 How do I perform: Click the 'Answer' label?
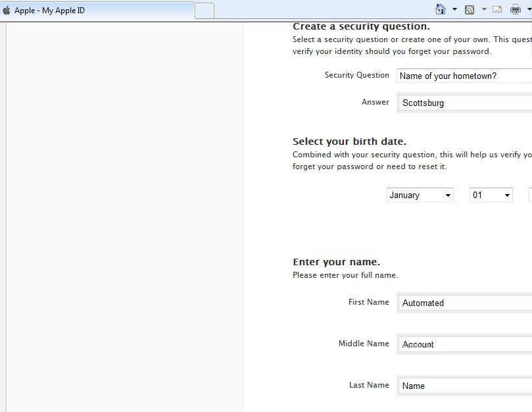click(x=375, y=102)
